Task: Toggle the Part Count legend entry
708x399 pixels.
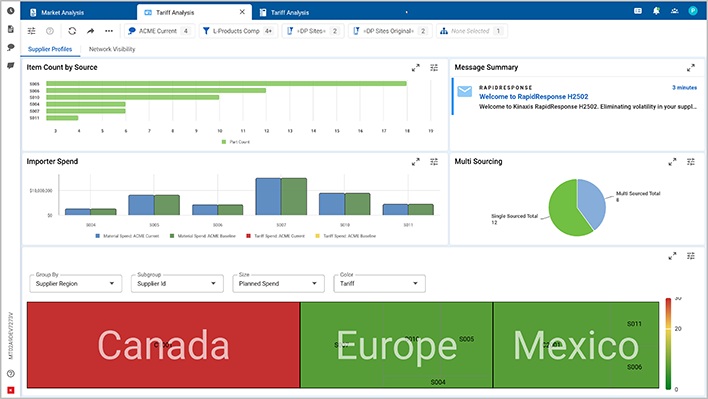Action: [x=236, y=142]
